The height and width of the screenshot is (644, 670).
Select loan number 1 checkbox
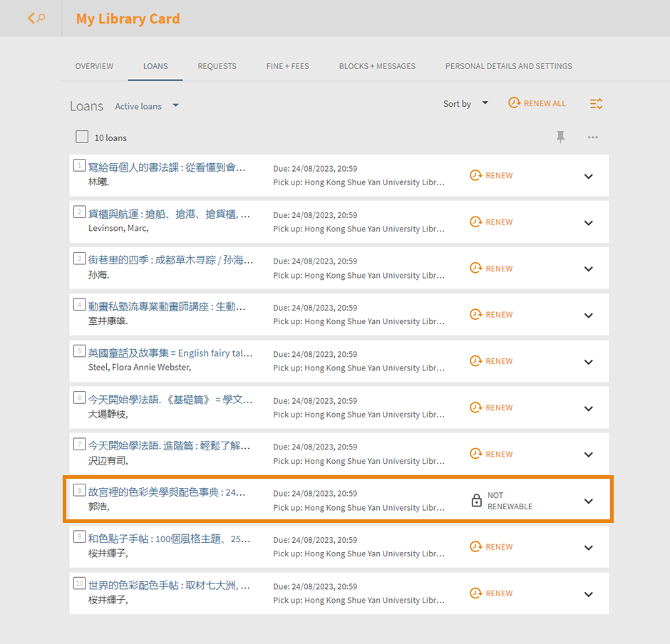point(79,165)
